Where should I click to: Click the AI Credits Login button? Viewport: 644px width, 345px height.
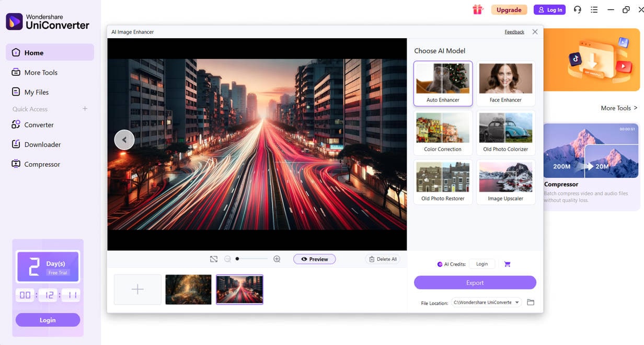tap(482, 264)
